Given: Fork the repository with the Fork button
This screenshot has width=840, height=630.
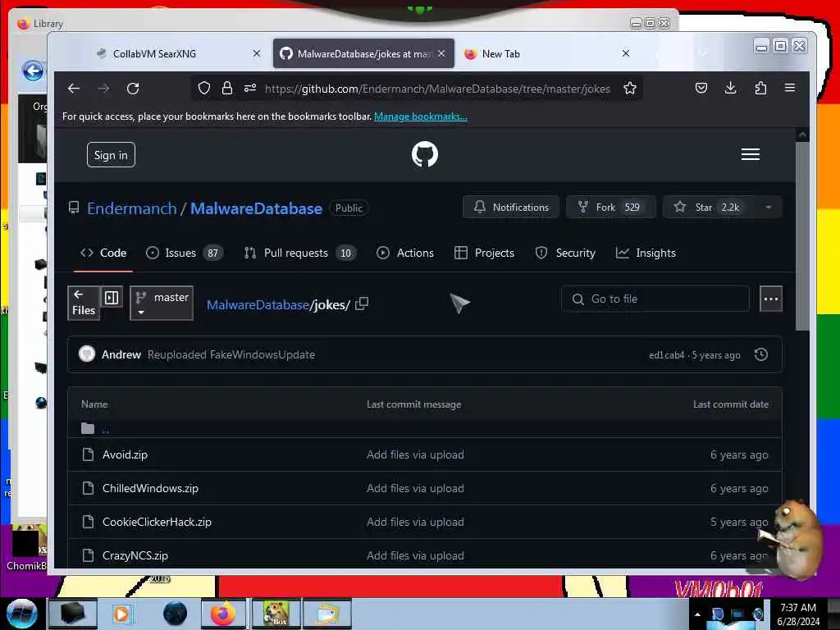Looking at the screenshot, I should pyautogui.click(x=610, y=208).
